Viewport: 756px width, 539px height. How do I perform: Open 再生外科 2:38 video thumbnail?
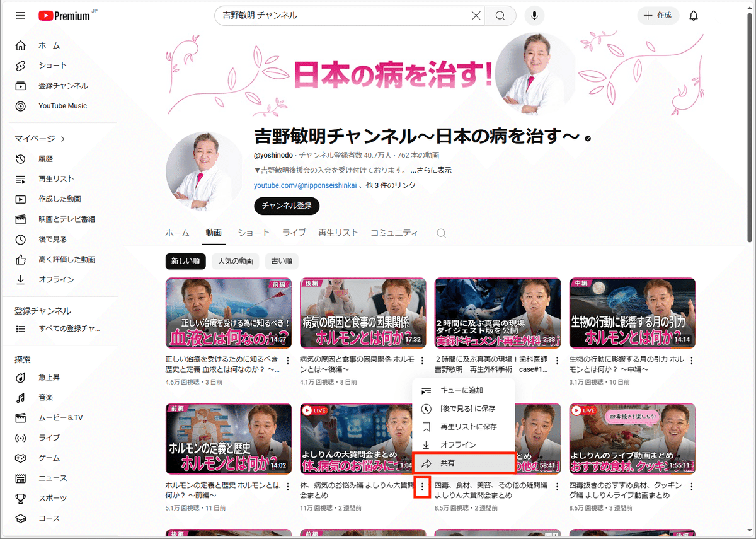click(x=498, y=313)
